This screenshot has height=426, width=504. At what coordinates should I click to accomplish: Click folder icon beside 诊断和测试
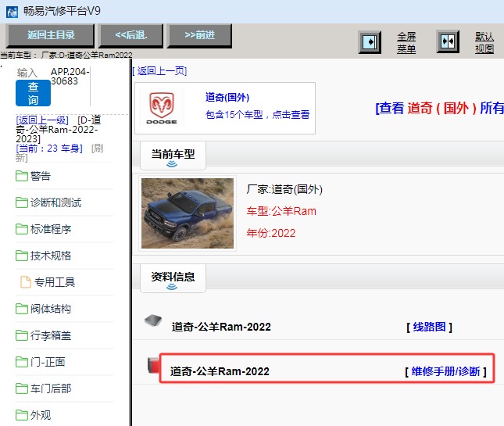(x=22, y=202)
